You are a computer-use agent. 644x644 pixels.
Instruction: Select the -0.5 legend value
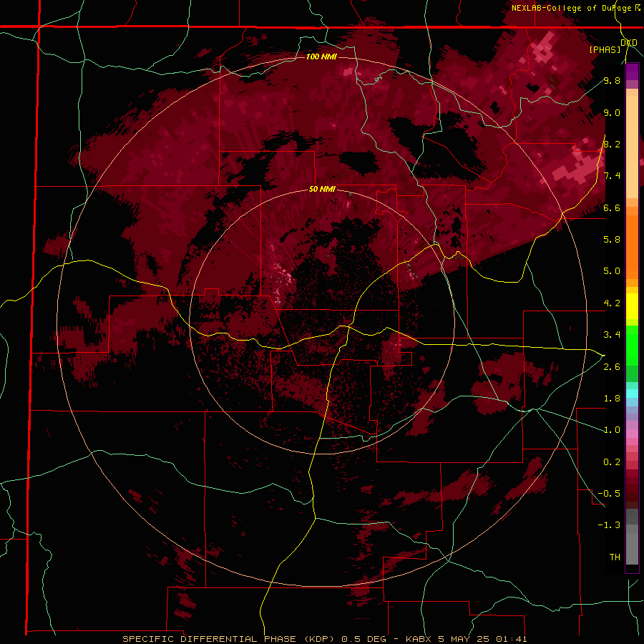(610, 494)
